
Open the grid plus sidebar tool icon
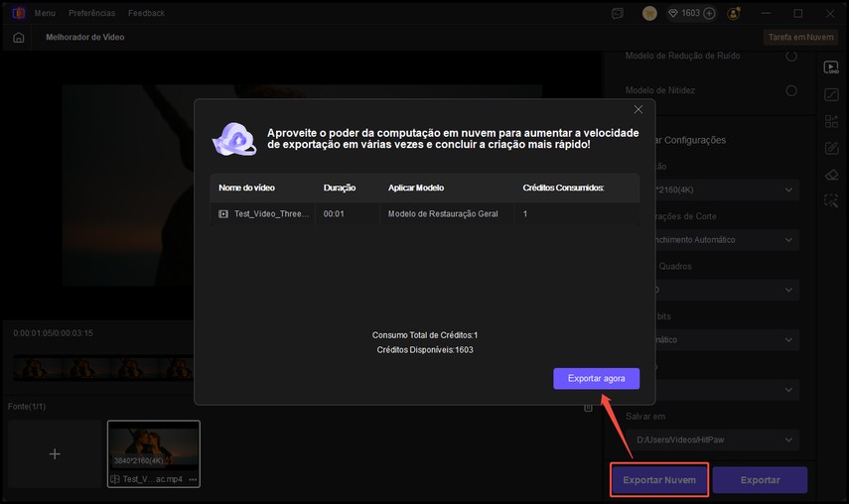831,121
